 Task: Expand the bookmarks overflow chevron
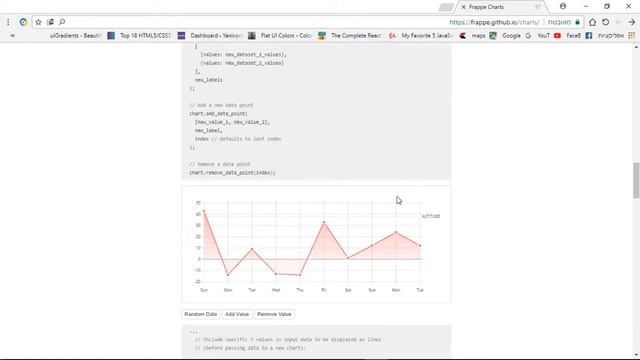click(13, 36)
